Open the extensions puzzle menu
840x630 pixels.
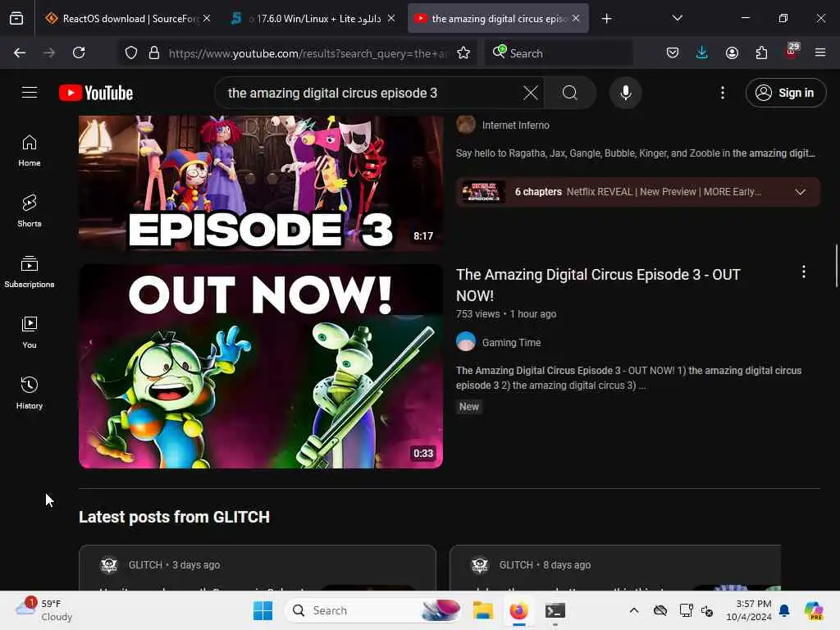tap(761, 52)
